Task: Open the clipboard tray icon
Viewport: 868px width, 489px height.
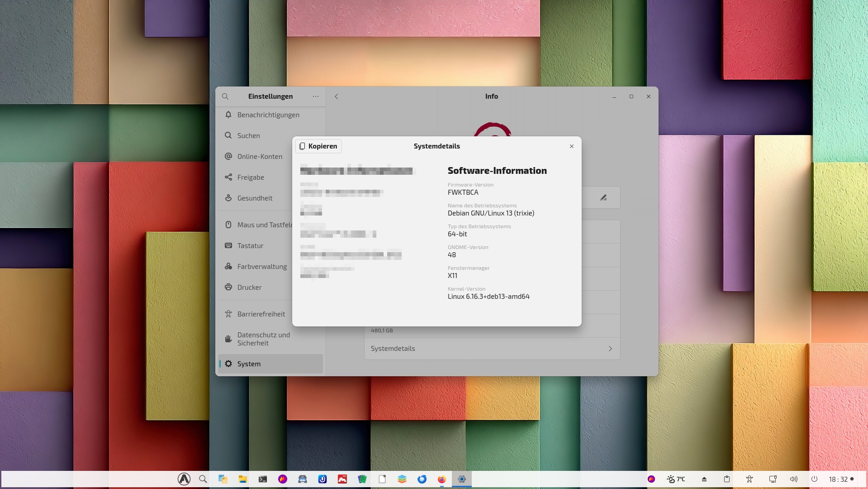Action: coord(727,479)
